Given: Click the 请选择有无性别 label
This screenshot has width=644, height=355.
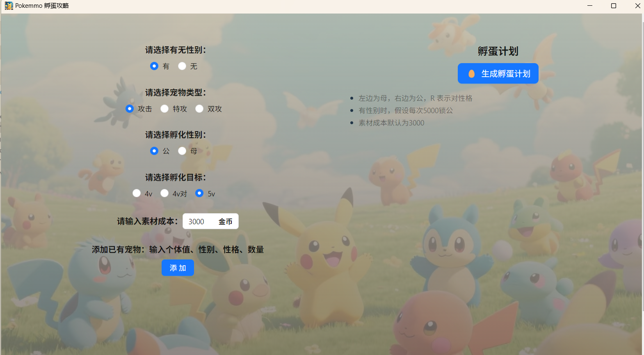Looking at the screenshot, I should [x=176, y=50].
